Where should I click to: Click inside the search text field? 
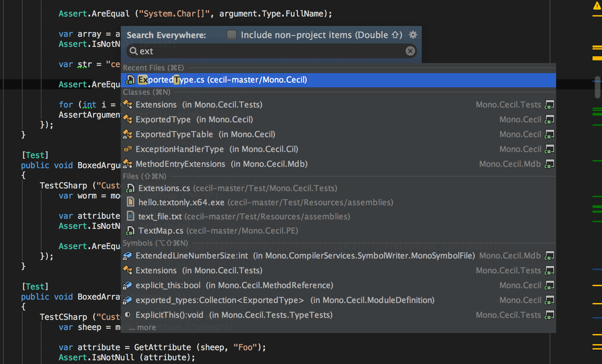pyautogui.click(x=236, y=51)
